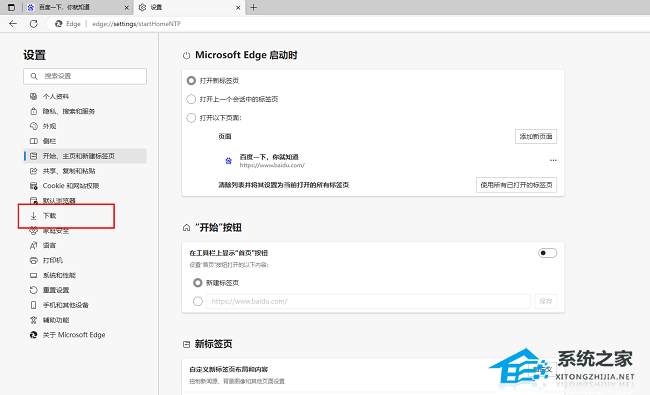
Task: Open 个人资料 settings section
Action: 85,97
